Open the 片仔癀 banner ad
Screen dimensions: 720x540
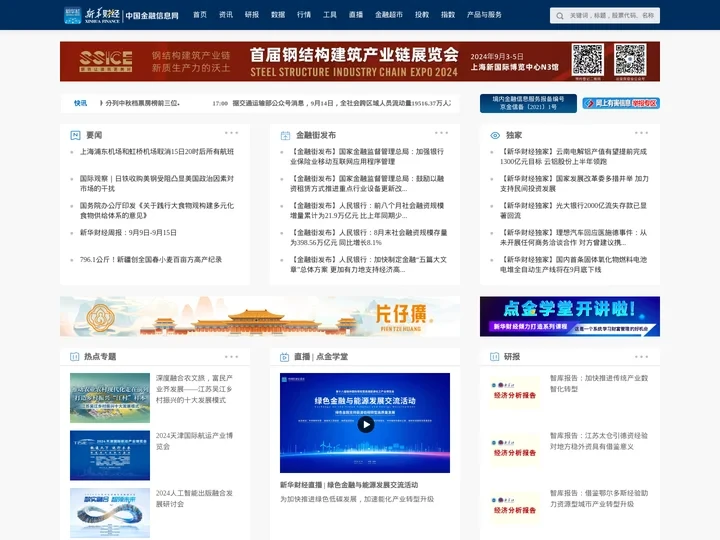pyautogui.click(x=260, y=316)
